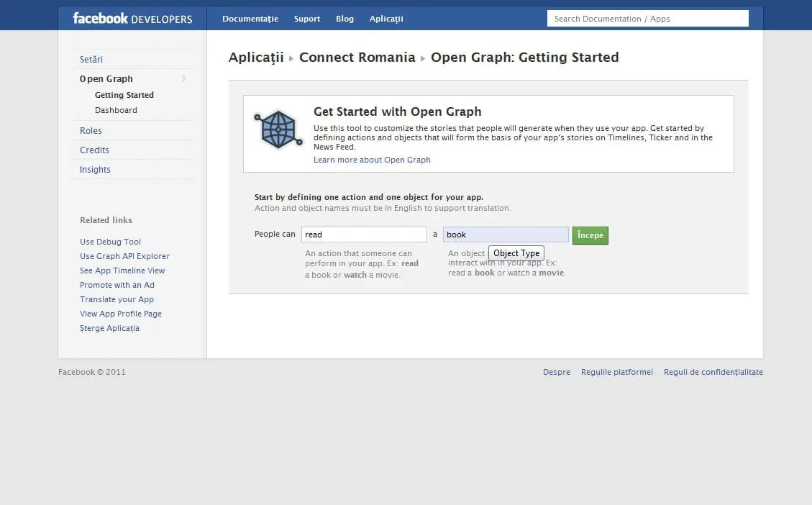Open Insights in the sidebar
This screenshot has height=505, width=812.
[x=95, y=169]
